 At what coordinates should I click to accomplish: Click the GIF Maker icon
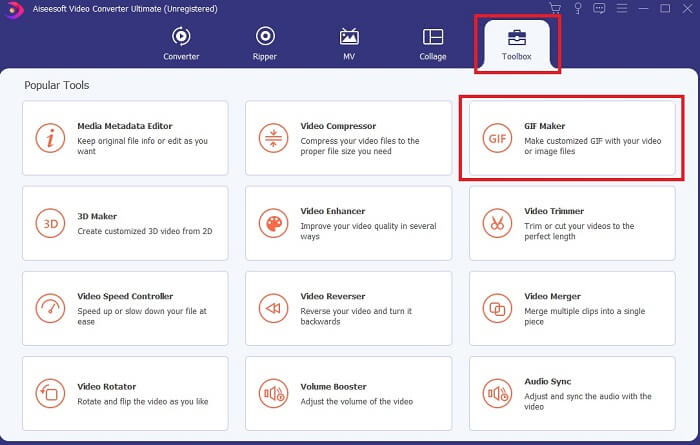[497, 138]
